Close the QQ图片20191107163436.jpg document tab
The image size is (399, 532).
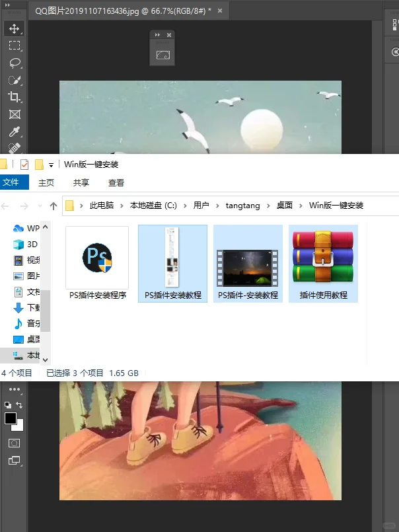pyautogui.click(x=220, y=11)
